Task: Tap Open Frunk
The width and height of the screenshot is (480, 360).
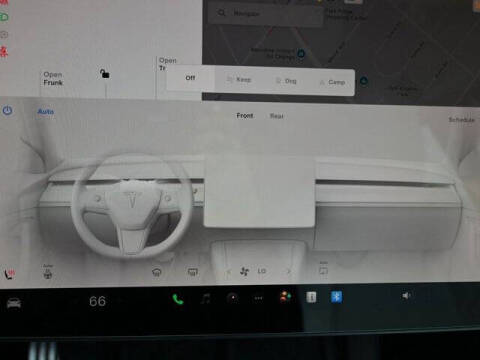Action: pos(53,79)
